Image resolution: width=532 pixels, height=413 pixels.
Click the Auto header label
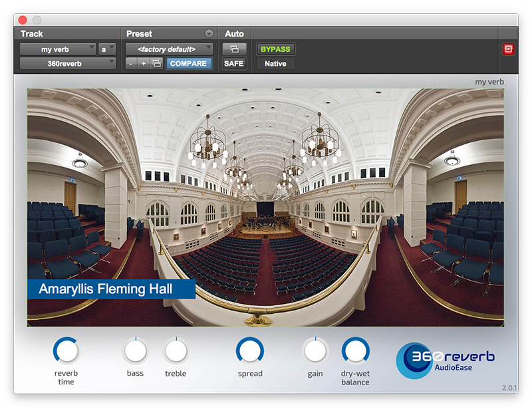pyautogui.click(x=234, y=34)
